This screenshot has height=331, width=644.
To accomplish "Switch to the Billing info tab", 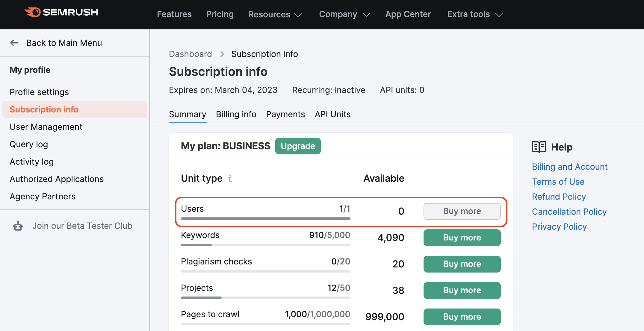I will pos(236,114).
